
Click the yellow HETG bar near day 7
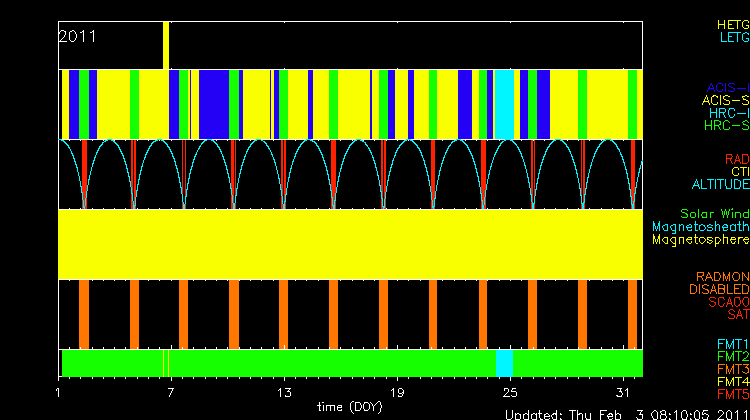166,45
